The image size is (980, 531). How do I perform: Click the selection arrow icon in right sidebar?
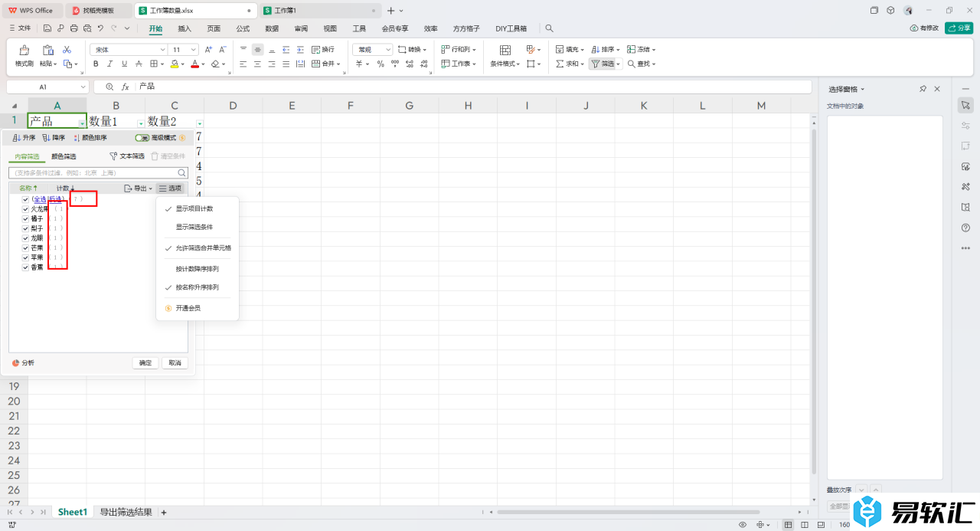(x=965, y=104)
